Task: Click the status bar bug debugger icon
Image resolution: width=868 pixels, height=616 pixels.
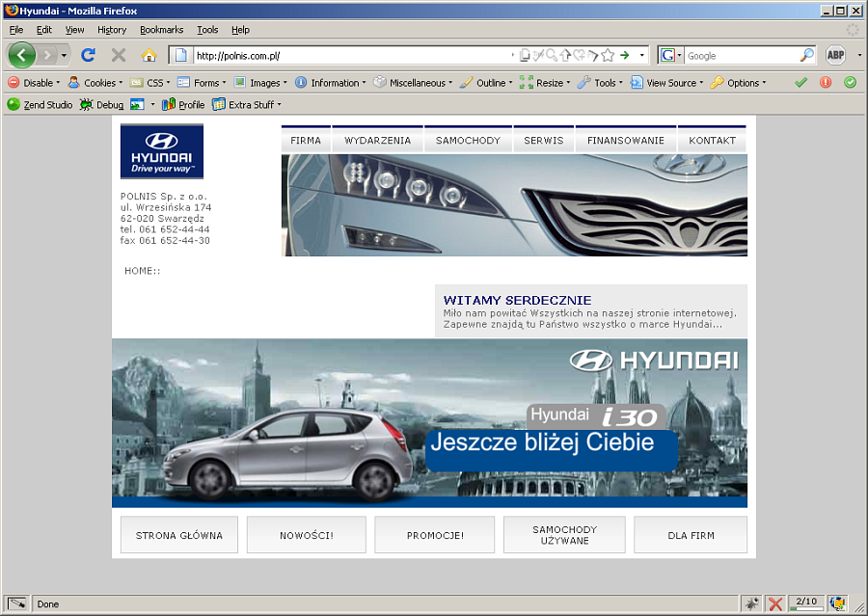Action: [751, 603]
